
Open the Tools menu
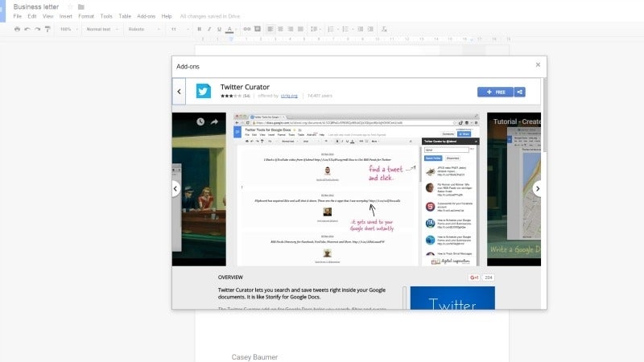(106, 16)
